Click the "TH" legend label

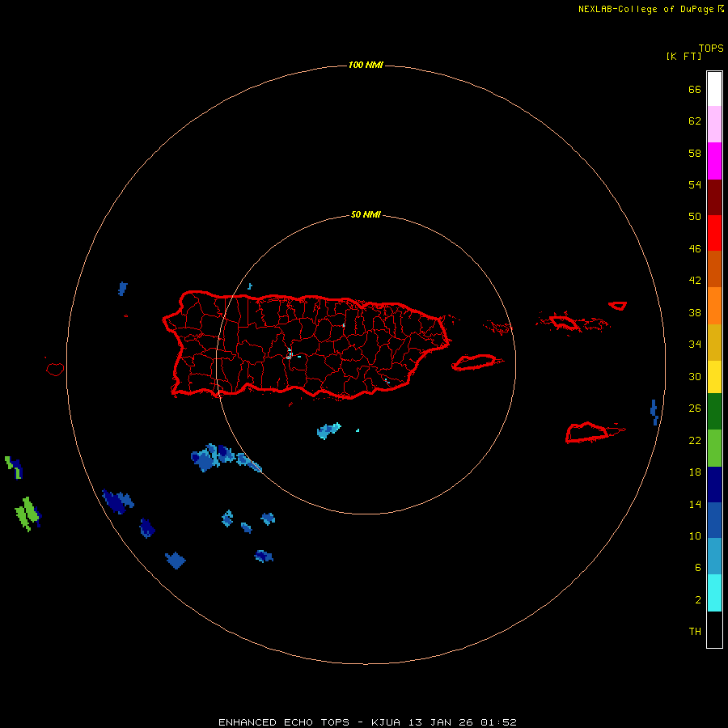click(x=695, y=632)
